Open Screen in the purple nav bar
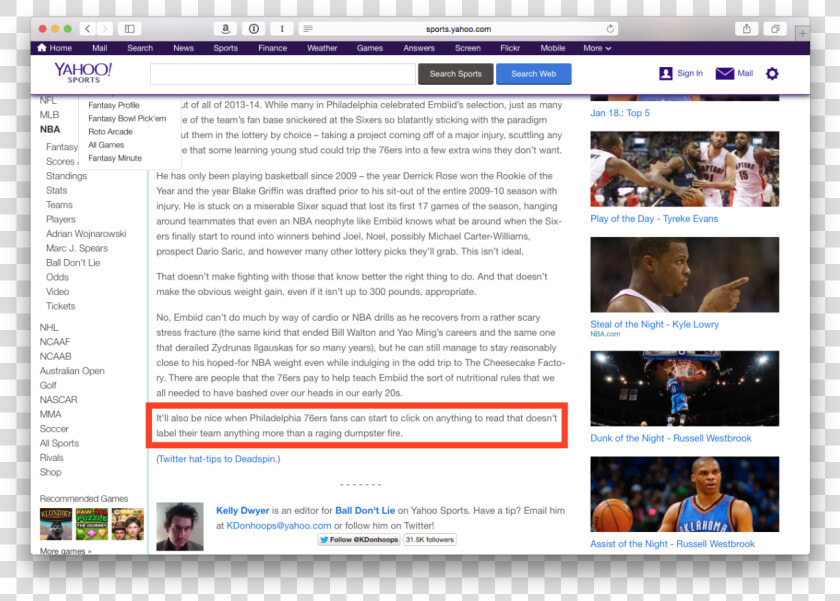Image resolution: width=840 pixels, height=601 pixels. (468, 48)
